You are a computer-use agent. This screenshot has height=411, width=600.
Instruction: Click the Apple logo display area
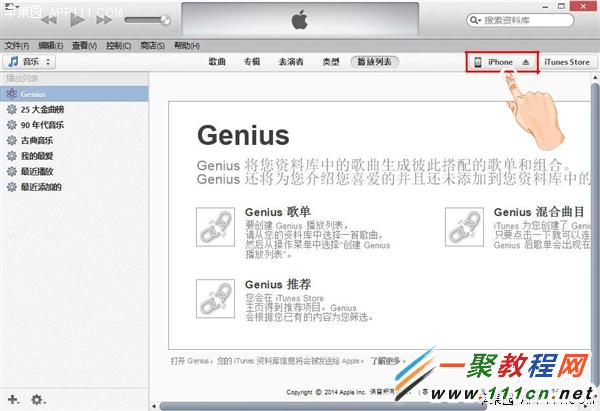(300, 19)
